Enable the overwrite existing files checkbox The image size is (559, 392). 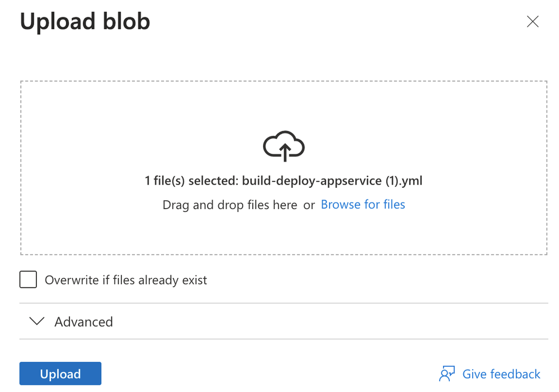tap(29, 280)
